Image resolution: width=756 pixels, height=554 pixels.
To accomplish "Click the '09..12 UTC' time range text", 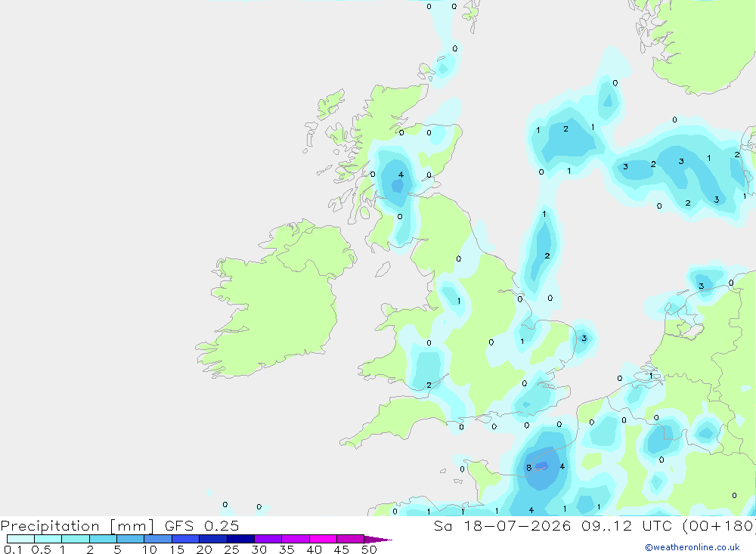I will tap(627, 526).
